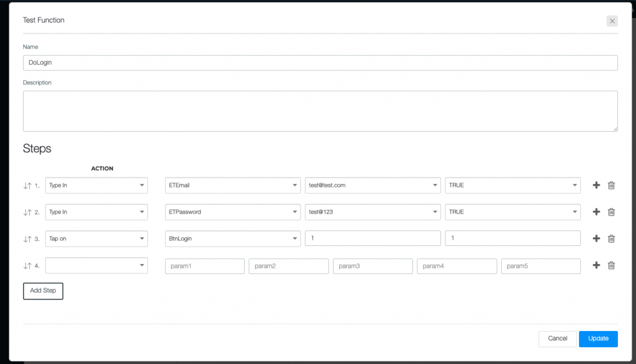This screenshot has height=364, width=636.
Task: Delete step 3 with the trash icon
Action: (611, 239)
